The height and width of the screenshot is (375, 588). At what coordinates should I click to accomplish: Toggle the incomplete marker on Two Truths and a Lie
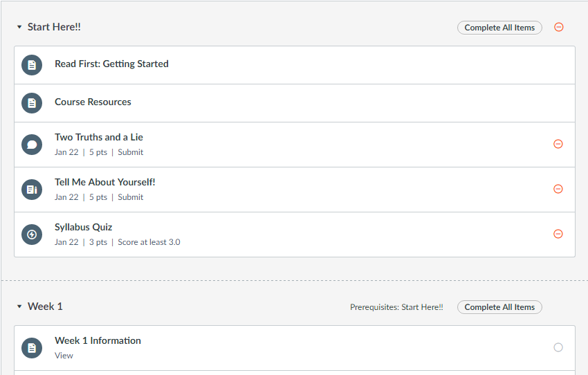tap(558, 144)
